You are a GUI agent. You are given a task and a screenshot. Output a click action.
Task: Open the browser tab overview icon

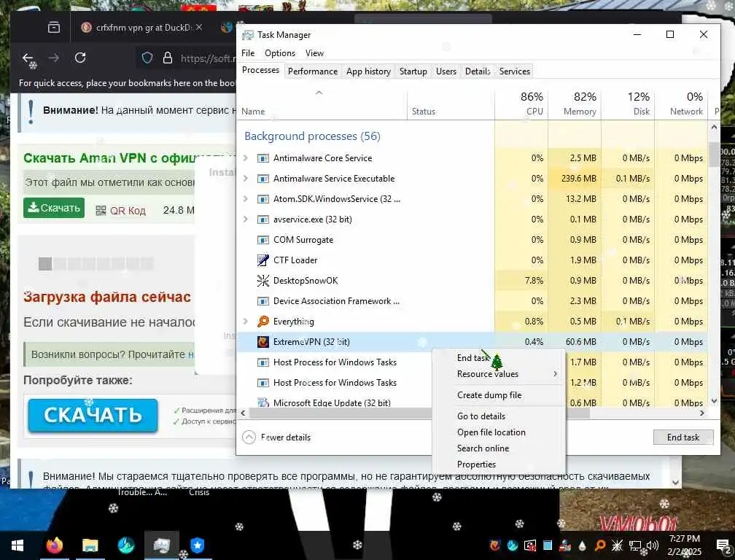[x=54, y=28]
